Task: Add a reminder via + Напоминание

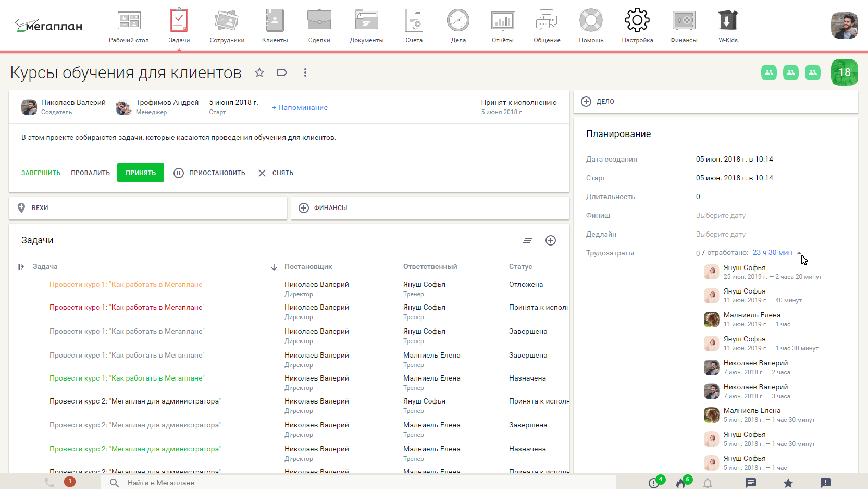Action: coord(300,107)
